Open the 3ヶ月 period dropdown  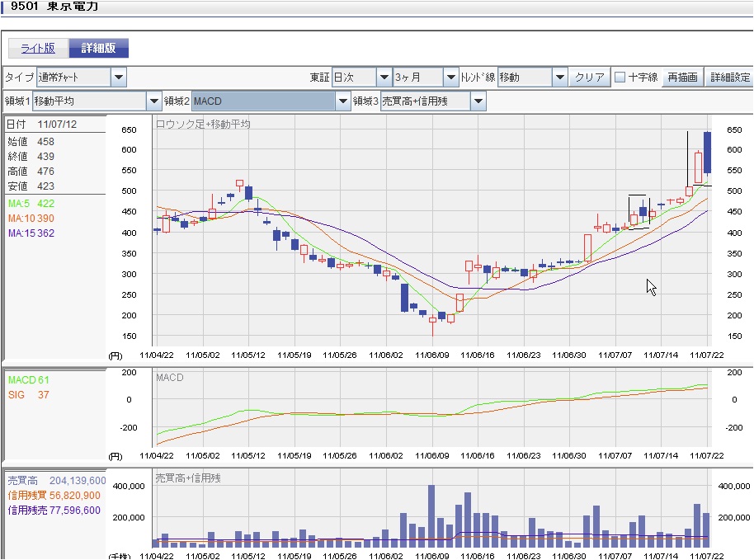pyautogui.click(x=450, y=78)
